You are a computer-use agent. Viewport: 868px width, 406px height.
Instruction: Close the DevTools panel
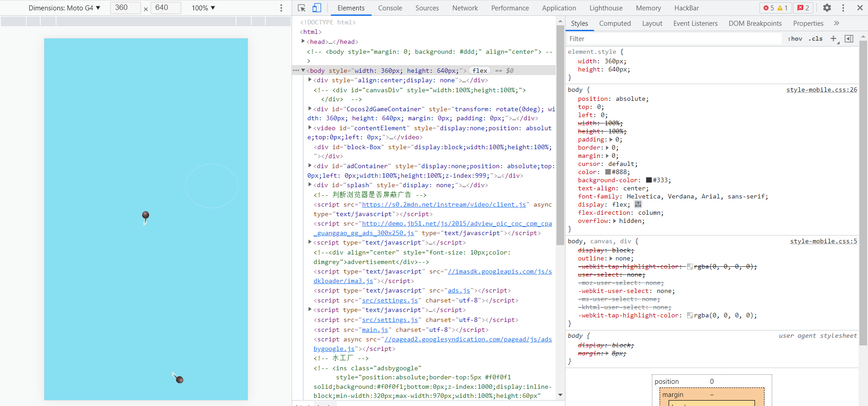pos(860,8)
